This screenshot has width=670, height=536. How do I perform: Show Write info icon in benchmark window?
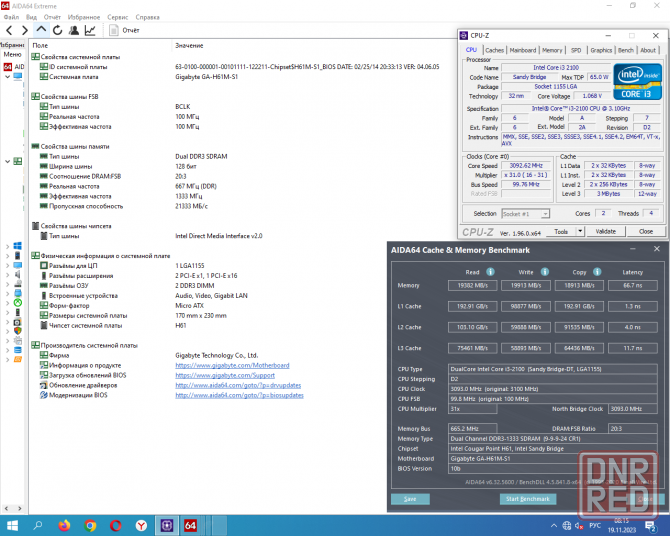[545, 272]
